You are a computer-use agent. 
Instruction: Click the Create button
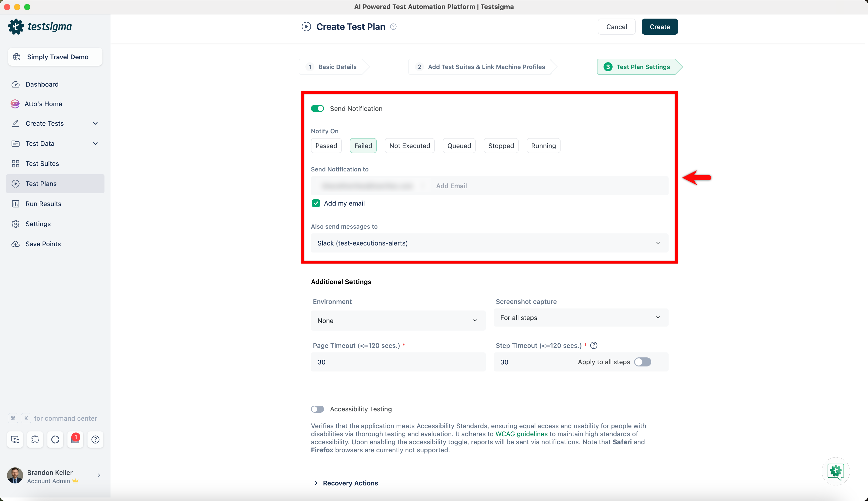tap(659, 27)
